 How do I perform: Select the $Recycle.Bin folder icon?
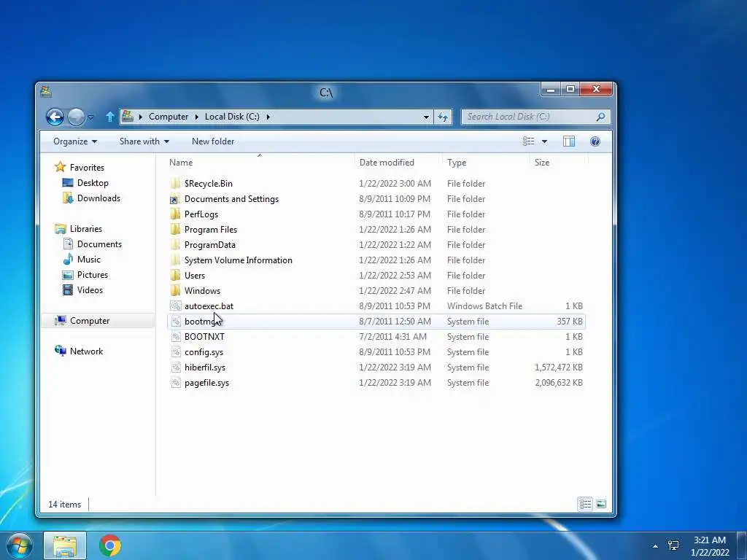point(175,183)
